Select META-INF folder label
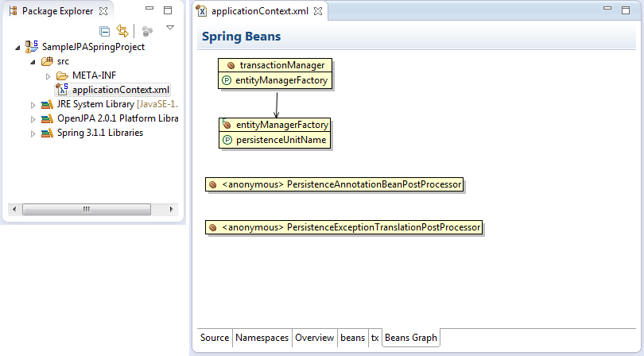Image resolution: width=644 pixels, height=356 pixels. click(x=94, y=75)
